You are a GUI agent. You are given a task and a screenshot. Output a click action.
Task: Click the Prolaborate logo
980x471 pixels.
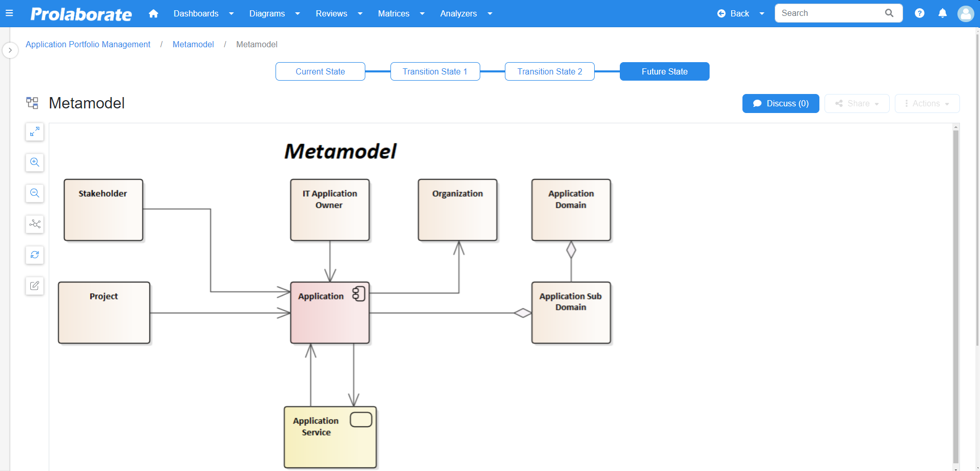[x=81, y=14]
